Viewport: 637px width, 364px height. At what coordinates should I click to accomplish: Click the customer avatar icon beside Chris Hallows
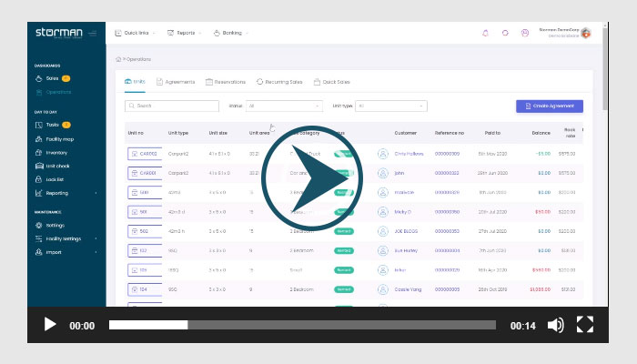[382, 154]
